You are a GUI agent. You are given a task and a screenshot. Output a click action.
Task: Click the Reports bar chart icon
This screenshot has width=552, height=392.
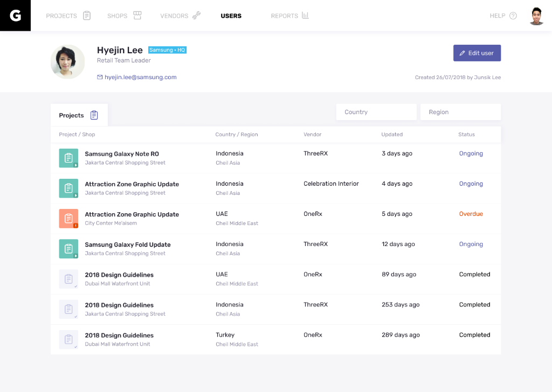tap(305, 16)
